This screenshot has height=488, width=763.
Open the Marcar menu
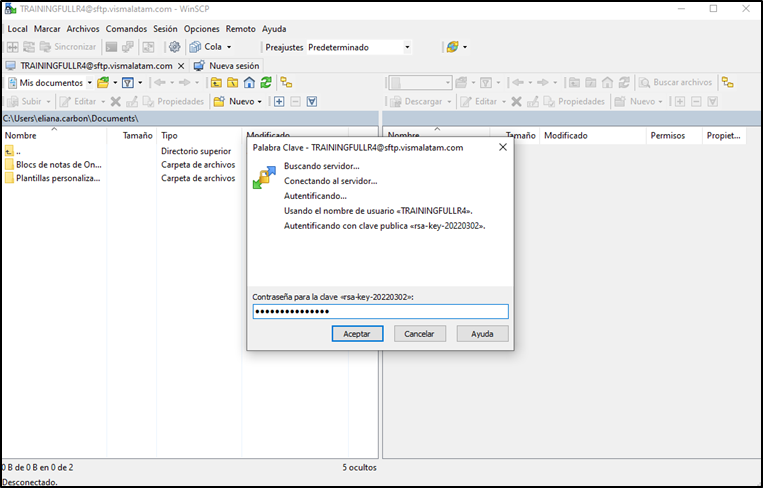pyautogui.click(x=47, y=29)
